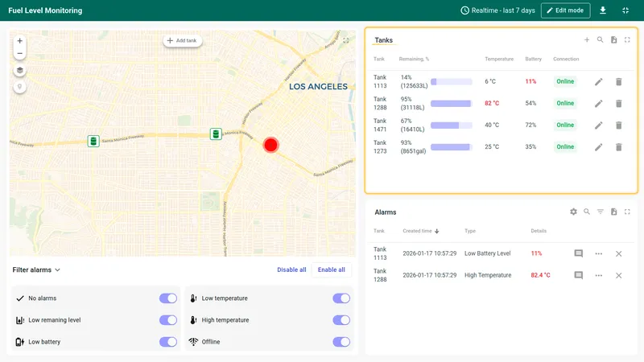Toggle the Low temperature filter switch
Viewport: 644px width, 362px height.
341,298
